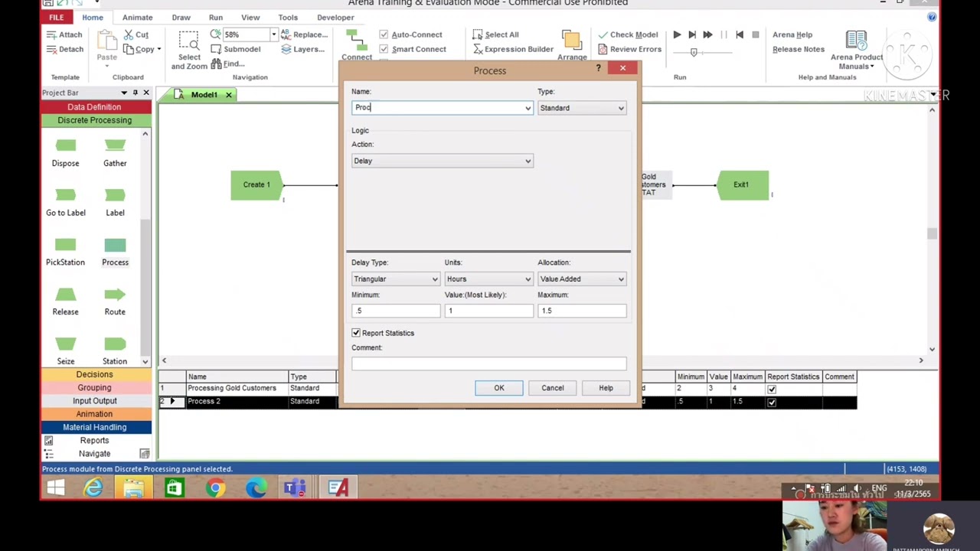Open Release Notes link

(x=799, y=49)
